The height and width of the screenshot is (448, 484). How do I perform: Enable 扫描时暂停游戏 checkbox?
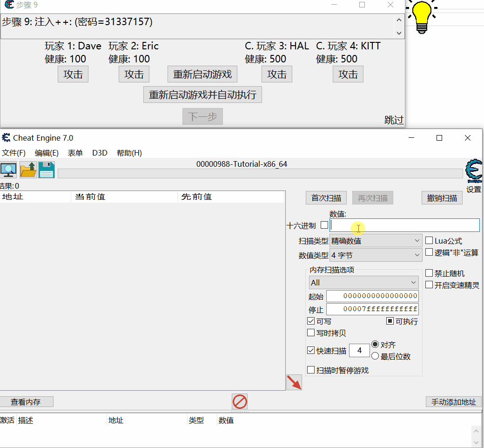pyautogui.click(x=311, y=370)
